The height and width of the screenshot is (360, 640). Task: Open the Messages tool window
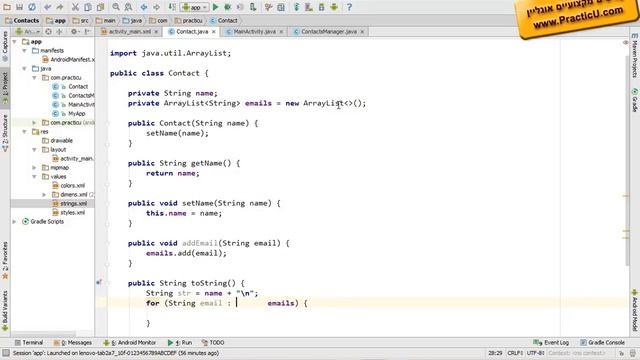[73, 342]
